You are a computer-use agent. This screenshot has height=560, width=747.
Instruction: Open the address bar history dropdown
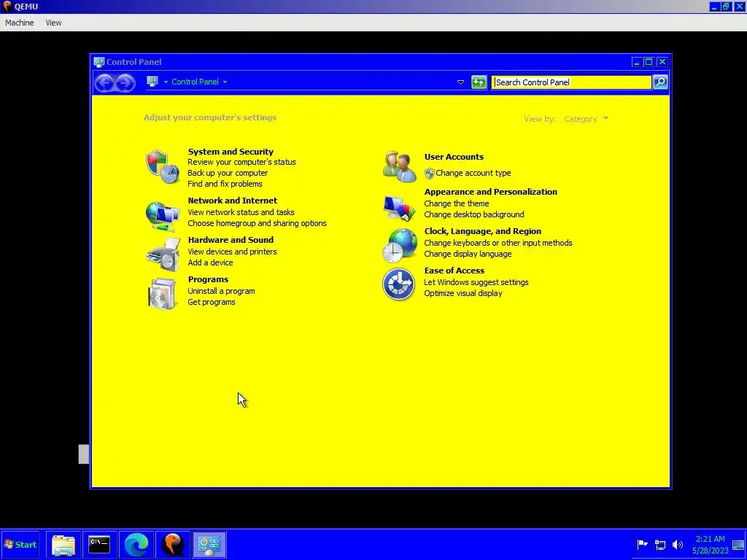pos(460,82)
